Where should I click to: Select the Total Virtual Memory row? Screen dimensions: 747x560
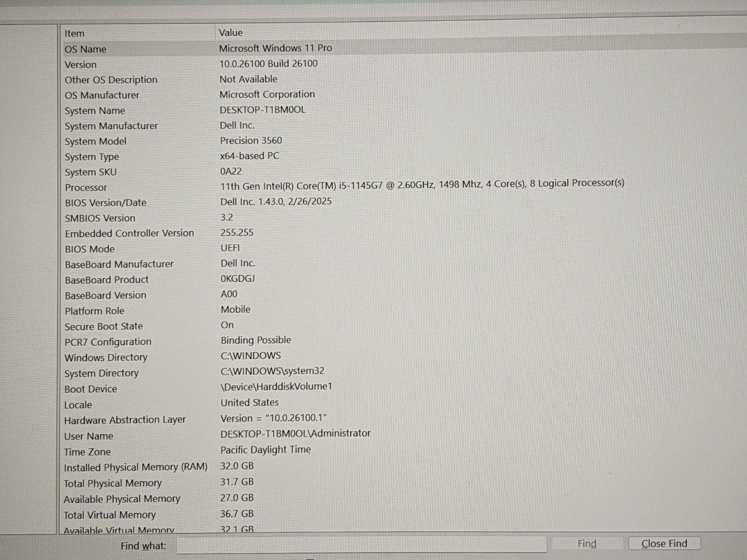110,515
